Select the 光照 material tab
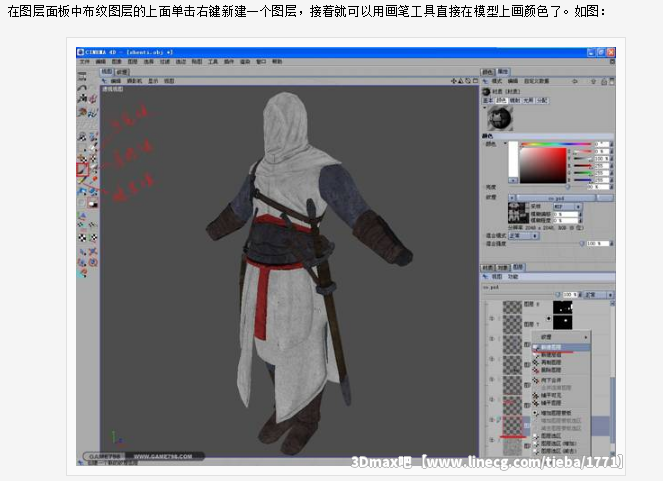 pos(529,100)
